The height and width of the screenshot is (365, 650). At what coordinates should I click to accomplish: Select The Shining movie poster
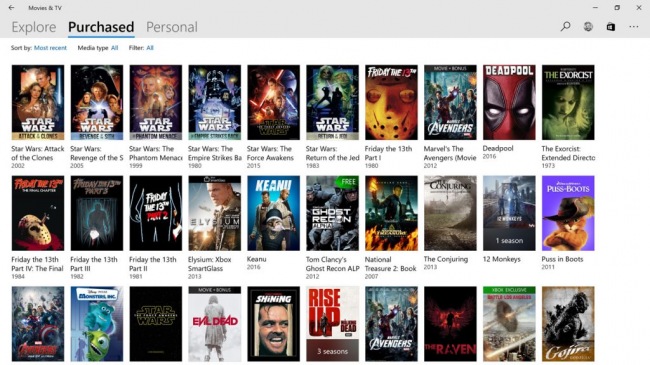pos(274,324)
